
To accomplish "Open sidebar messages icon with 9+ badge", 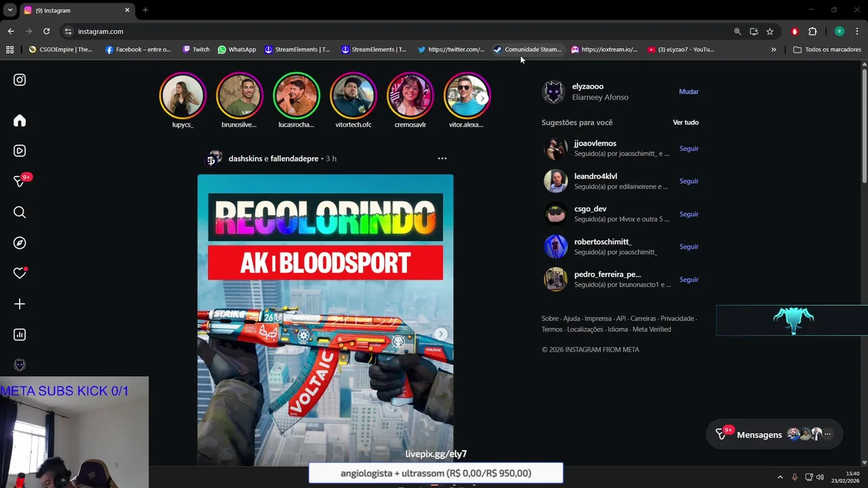I will click(21, 181).
